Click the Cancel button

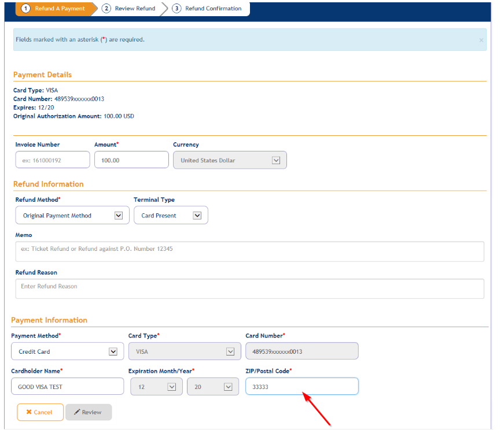click(x=40, y=412)
